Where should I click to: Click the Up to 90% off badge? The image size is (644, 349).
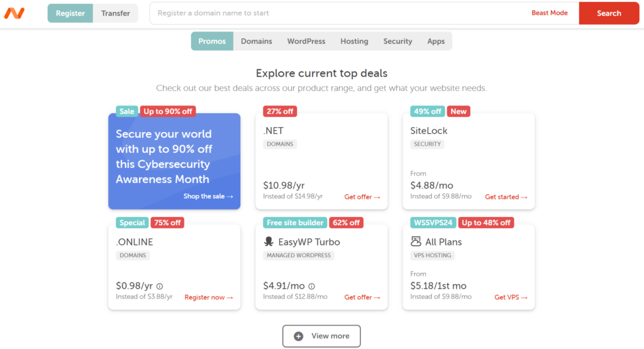[x=167, y=111]
